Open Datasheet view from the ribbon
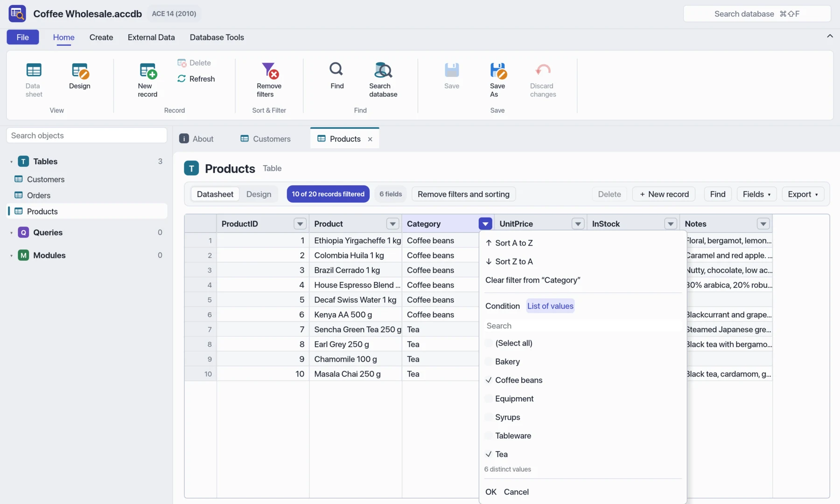 pyautogui.click(x=34, y=80)
